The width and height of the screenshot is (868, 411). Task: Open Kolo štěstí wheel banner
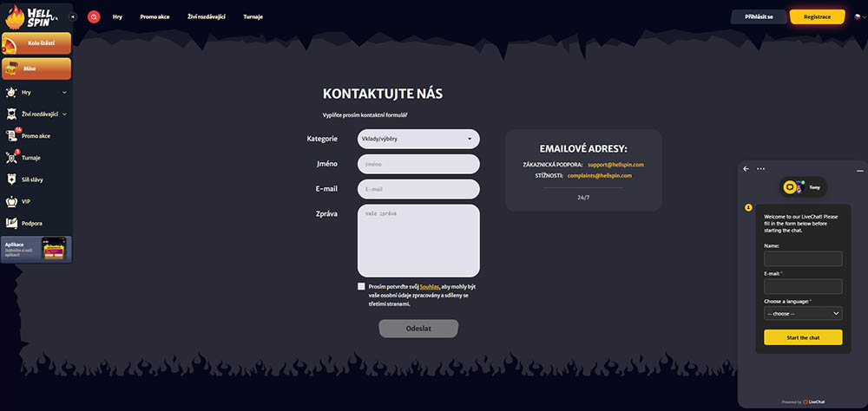[36, 43]
